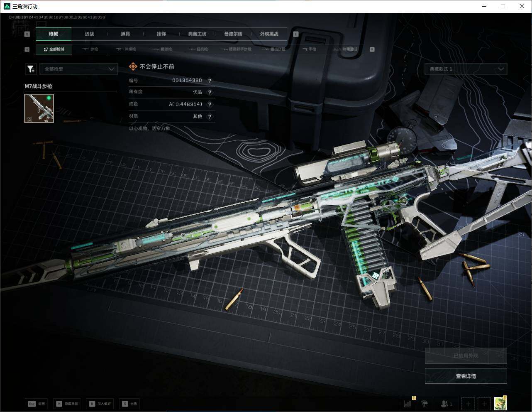Expand the 全部枪型 dropdown
This screenshot has height=412, width=532.
coord(78,69)
